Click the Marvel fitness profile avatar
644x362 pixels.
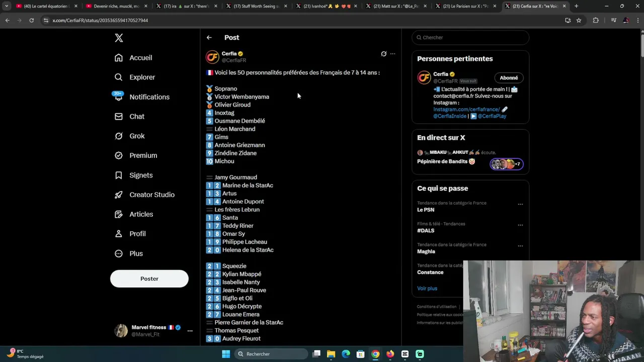point(121,331)
